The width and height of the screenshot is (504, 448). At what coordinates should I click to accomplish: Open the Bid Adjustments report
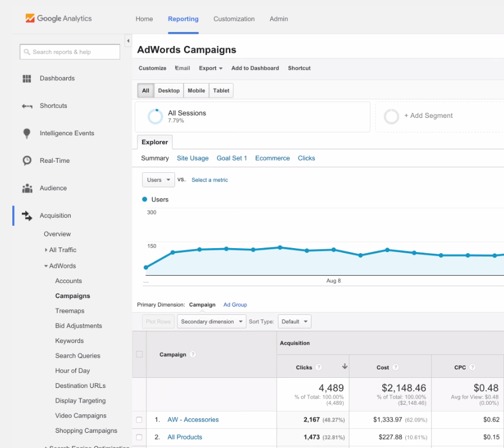(79, 326)
